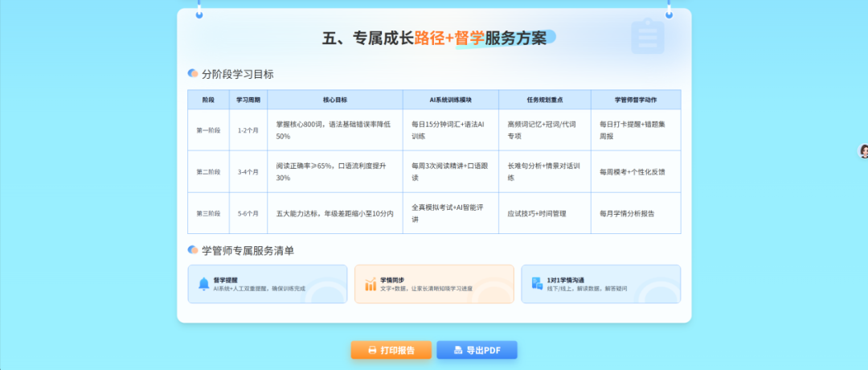Click the 任务规划重点 column header
This screenshot has width=868, height=370.
(x=544, y=100)
